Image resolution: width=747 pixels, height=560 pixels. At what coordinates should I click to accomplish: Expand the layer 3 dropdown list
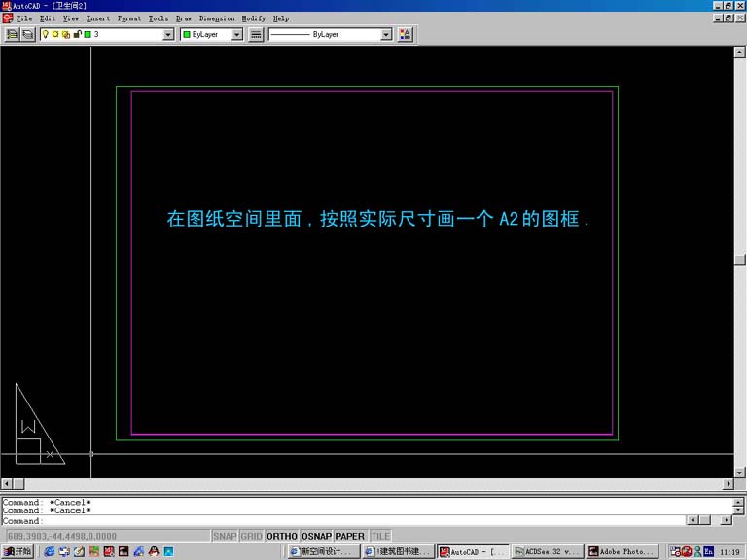(x=168, y=34)
